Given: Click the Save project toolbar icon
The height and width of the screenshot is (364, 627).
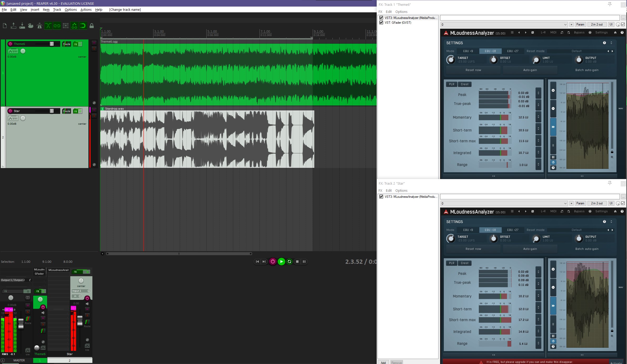Looking at the screenshot, I should pyautogui.click(x=22, y=26).
